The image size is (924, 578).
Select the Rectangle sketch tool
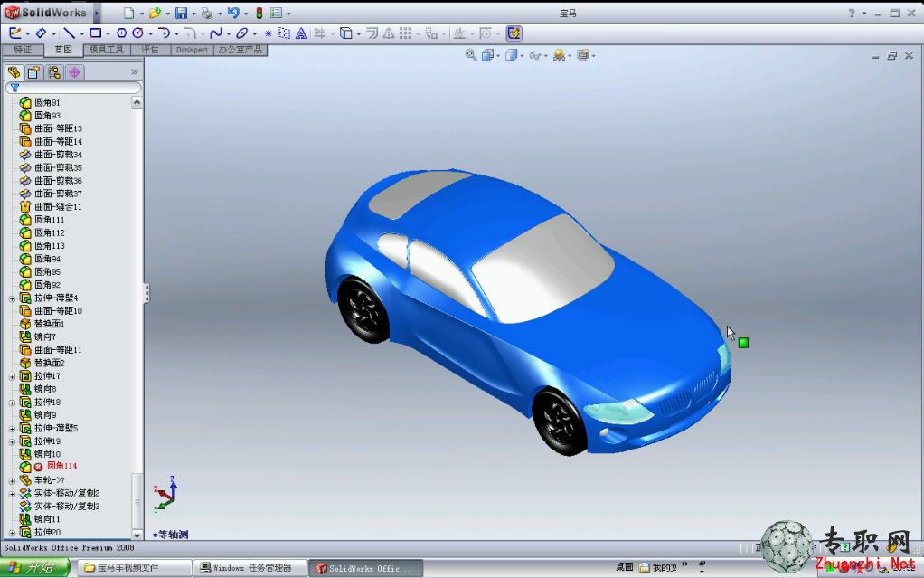tap(95, 33)
